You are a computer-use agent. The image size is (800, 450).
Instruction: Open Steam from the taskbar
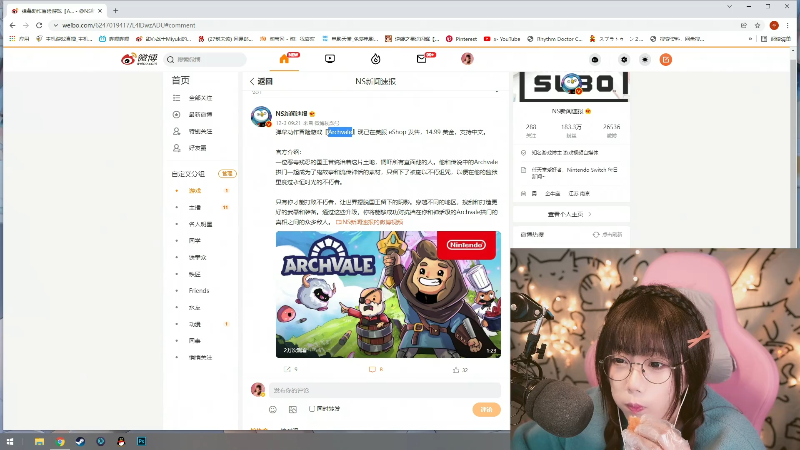80,441
